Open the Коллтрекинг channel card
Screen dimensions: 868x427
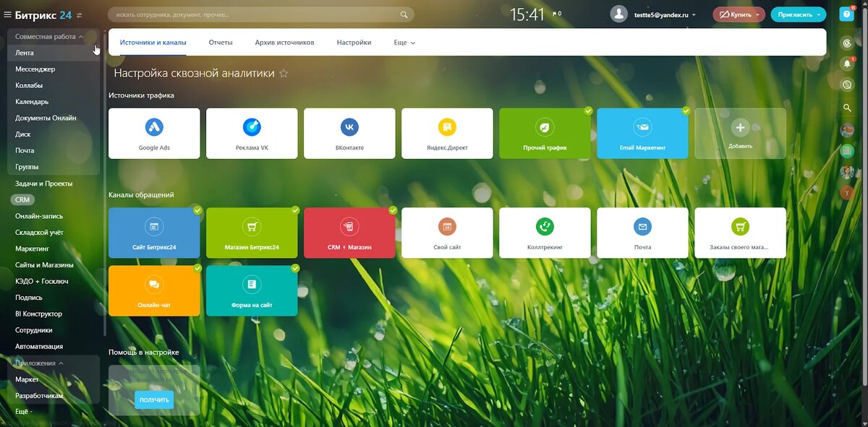[545, 233]
